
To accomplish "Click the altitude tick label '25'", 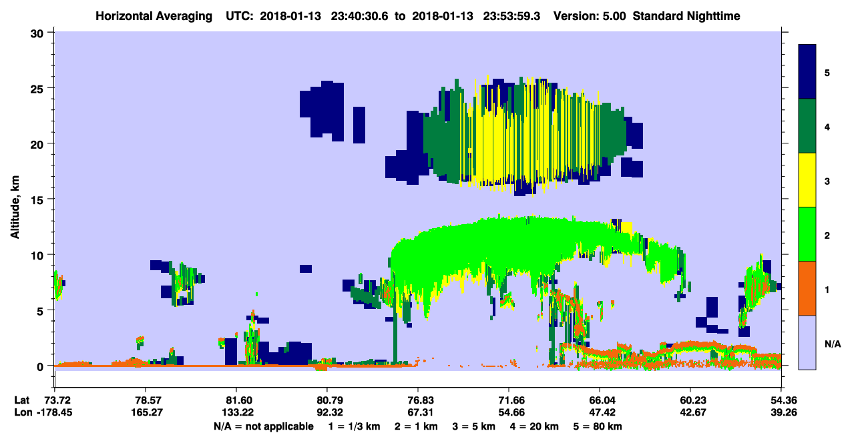I will [x=38, y=88].
